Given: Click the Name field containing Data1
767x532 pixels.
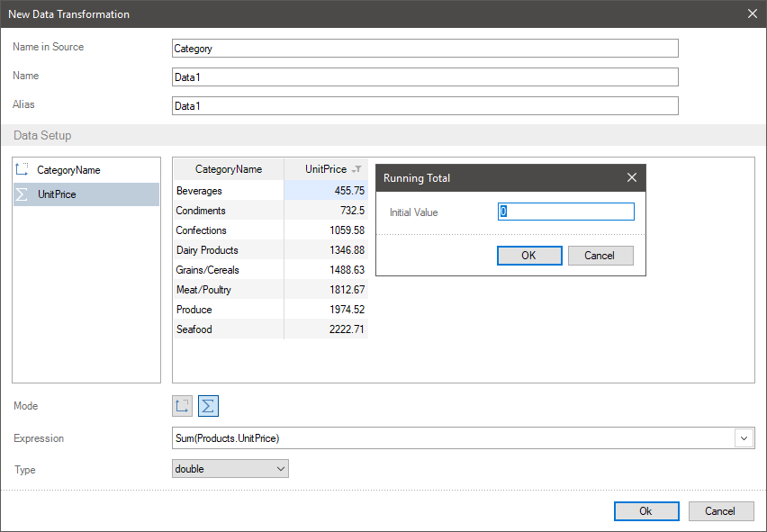Looking at the screenshot, I should 425,77.
